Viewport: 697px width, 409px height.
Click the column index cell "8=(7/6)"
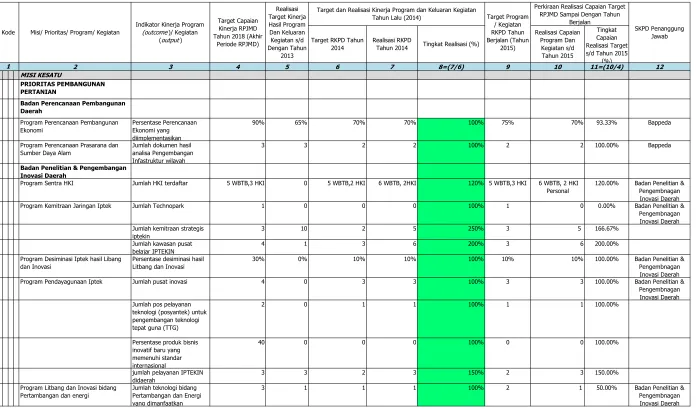[451, 67]
